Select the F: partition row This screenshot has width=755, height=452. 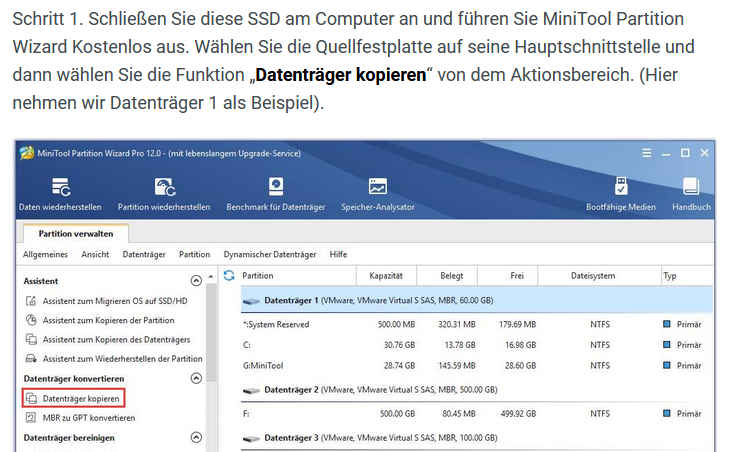click(477, 413)
